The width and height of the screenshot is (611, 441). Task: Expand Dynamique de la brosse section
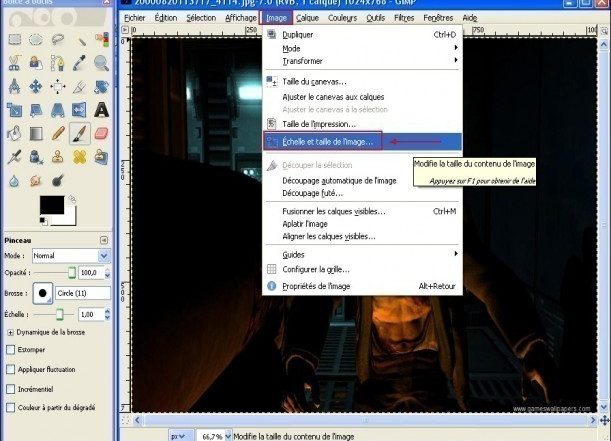(x=11, y=331)
